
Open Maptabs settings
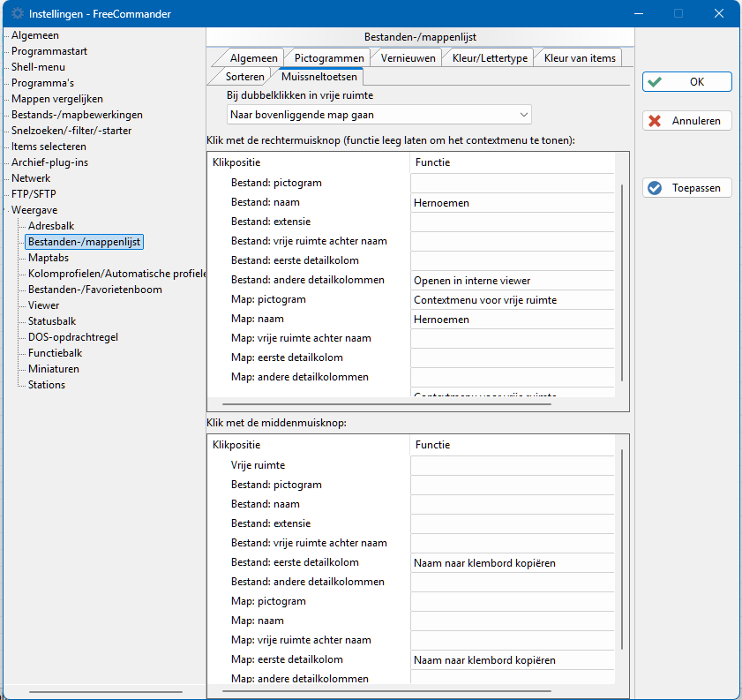49,258
